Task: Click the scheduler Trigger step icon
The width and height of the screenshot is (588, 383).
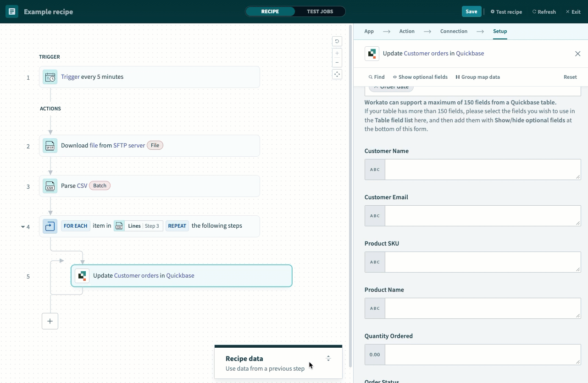Action: coord(50,77)
